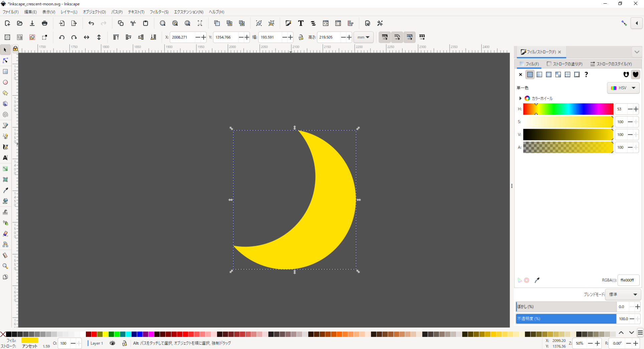Select the Text tool in toolbox
The width and height of the screenshot is (644, 349).
click(5, 158)
